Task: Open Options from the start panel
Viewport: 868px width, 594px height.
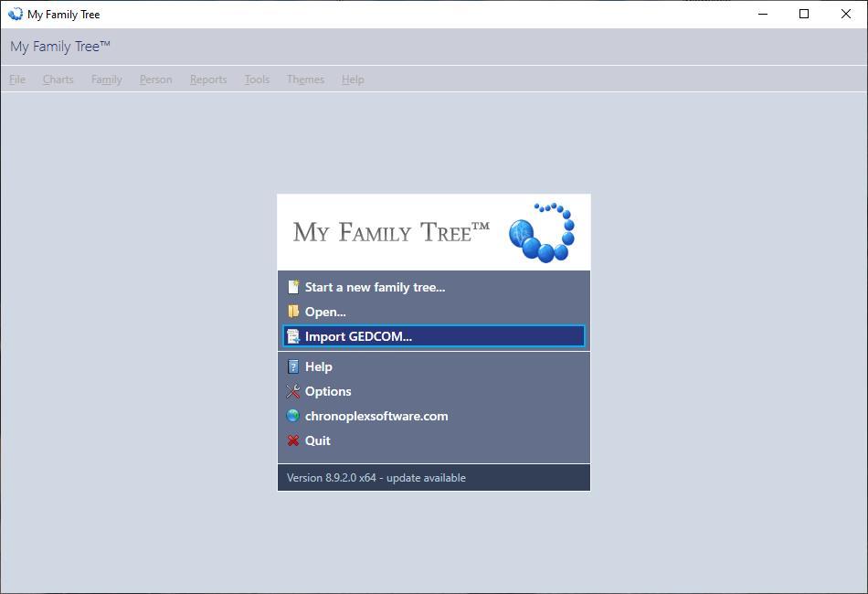Action: pyautogui.click(x=433, y=391)
